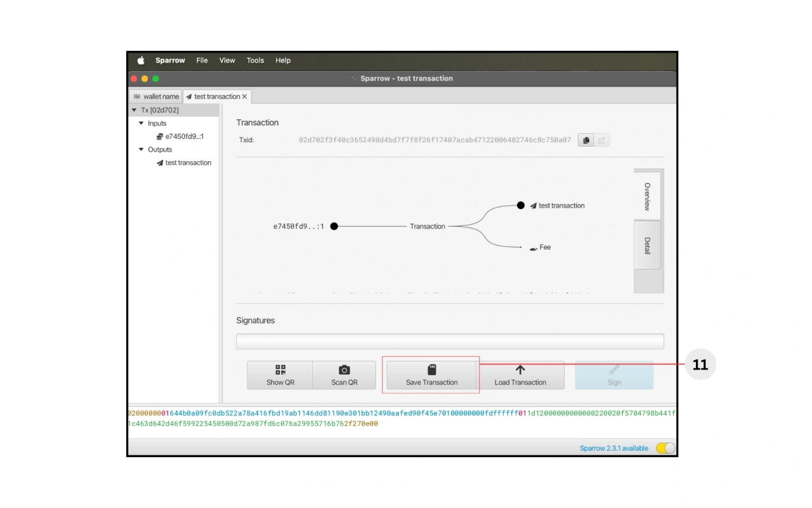This screenshot has height=508, width=812.
Task: Toggle the server connection switch
Action: (x=665, y=448)
